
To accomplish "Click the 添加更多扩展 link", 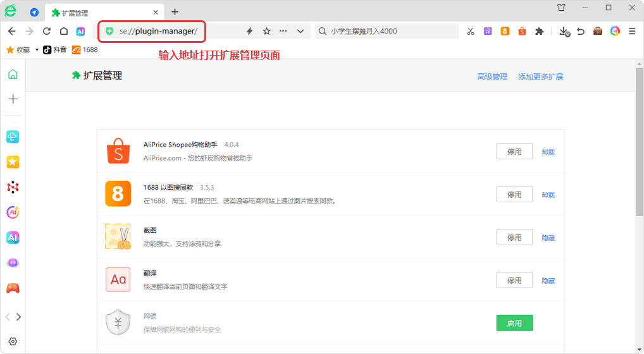I will click(540, 76).
